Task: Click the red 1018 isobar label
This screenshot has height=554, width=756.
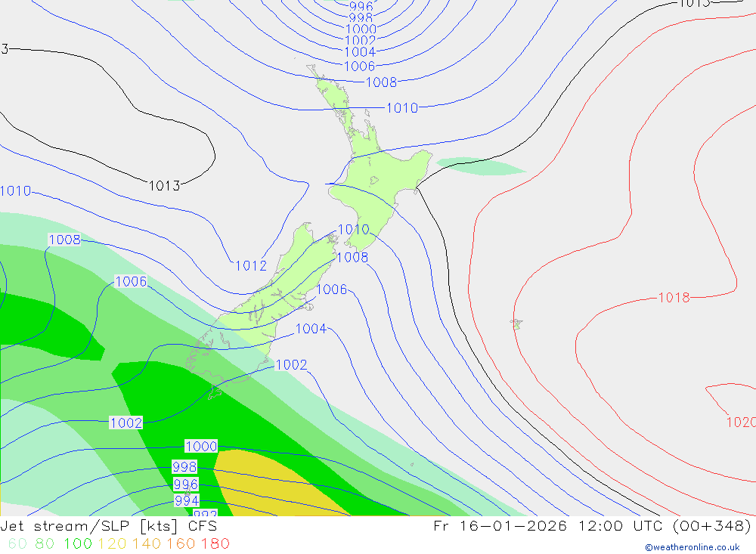Action: click(674, 298)
